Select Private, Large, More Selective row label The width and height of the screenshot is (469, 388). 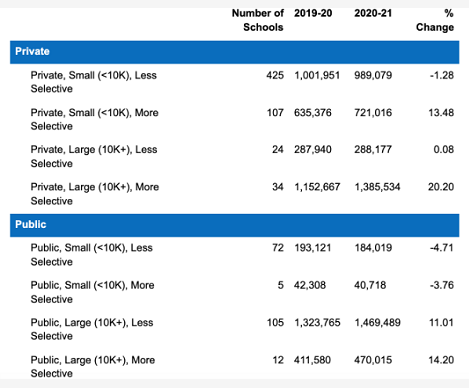(x=95, y=194)
